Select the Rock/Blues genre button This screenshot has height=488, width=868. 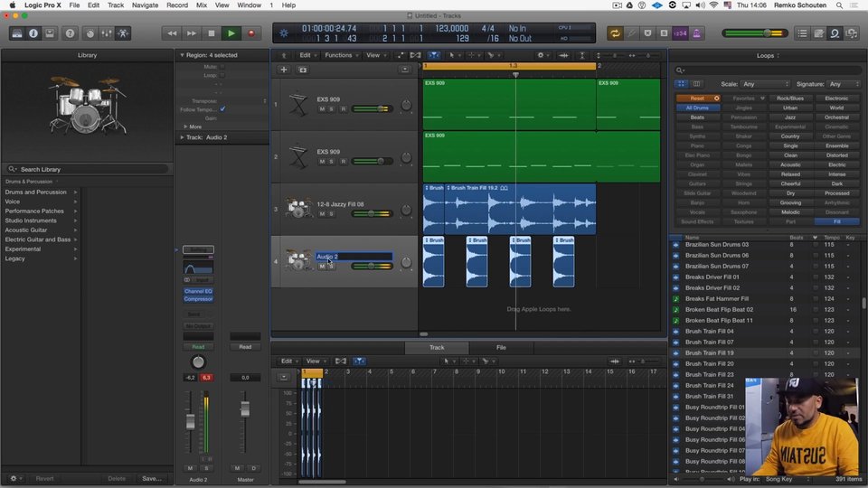[790, 99]
